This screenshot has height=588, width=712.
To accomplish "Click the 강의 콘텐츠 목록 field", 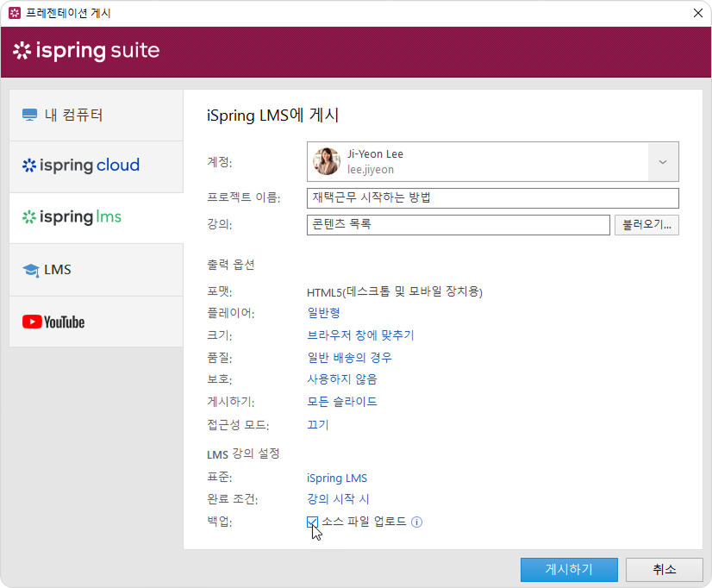I will coord(458,225).
